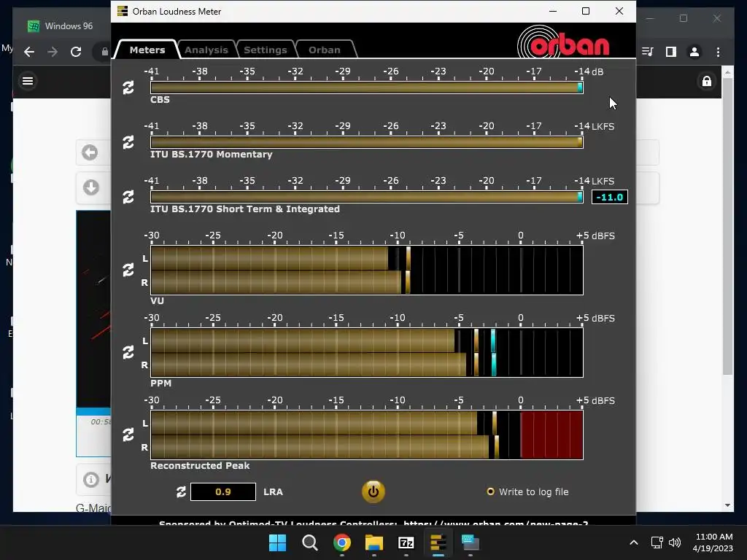Click the Orban logo
Viewport: 747px width, 560px height.
coord(564,43)
